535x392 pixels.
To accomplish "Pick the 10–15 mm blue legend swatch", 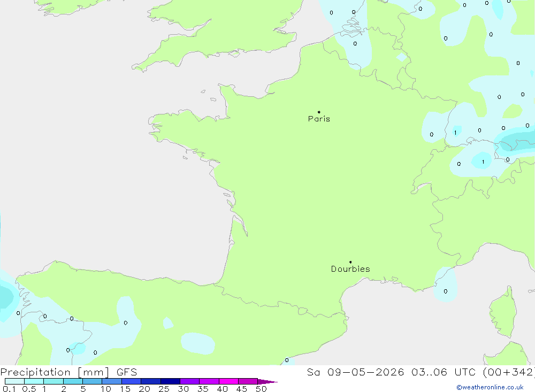I will click(x=112, y=381).
